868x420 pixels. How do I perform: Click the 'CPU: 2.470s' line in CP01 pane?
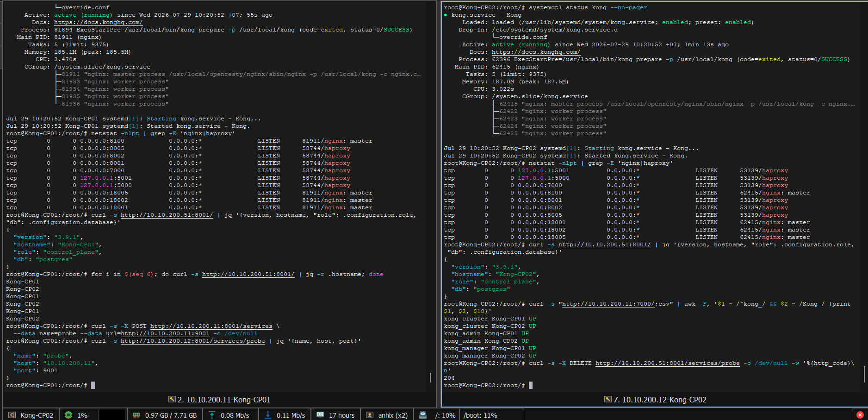(x=56, y=59)
